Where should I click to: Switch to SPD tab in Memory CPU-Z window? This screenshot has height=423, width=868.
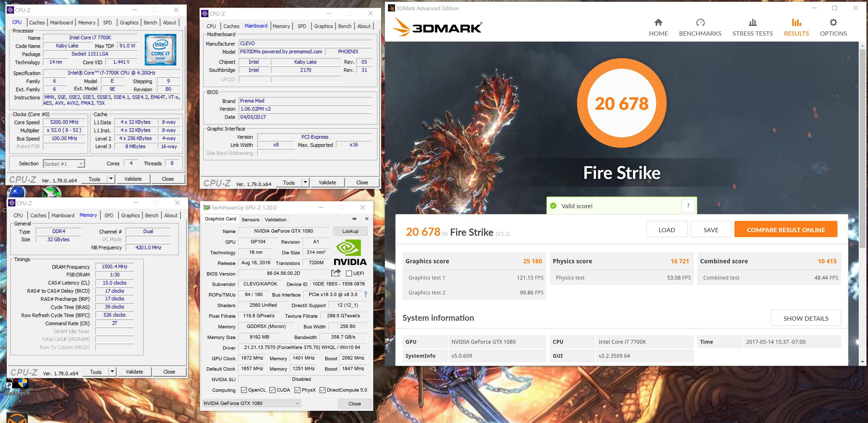(108, 215)
